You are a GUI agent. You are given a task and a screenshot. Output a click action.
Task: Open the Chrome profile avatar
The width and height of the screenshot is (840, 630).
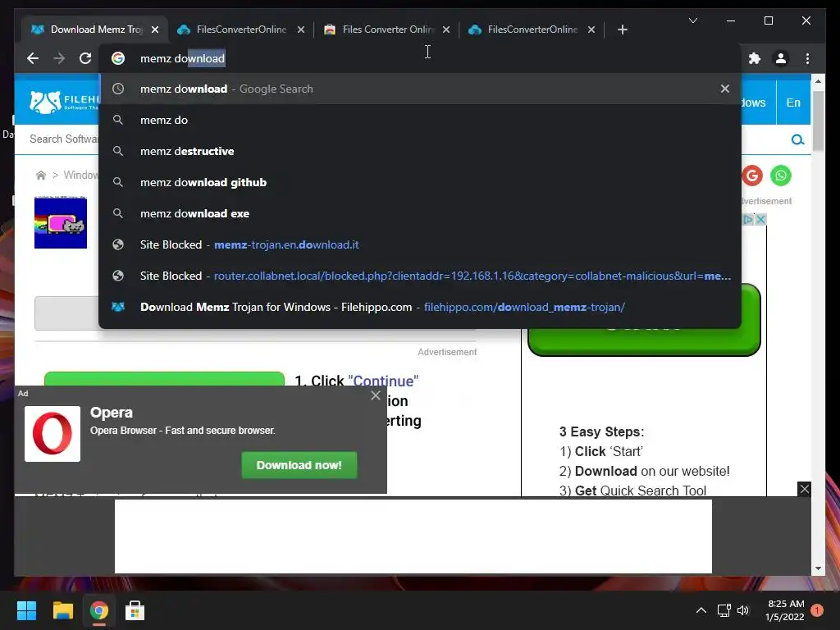pyautogui.click(x=781, y=58)
